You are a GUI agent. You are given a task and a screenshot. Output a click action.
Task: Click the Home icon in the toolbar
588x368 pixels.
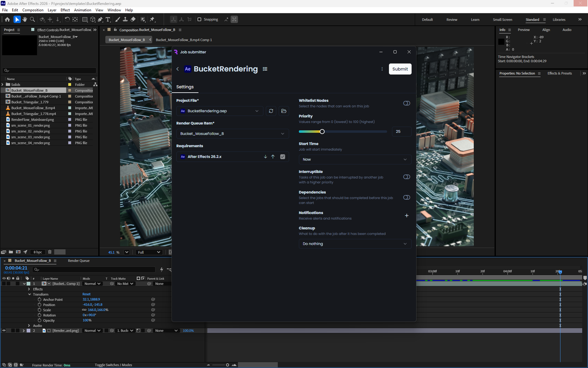[x=7, y=19]
